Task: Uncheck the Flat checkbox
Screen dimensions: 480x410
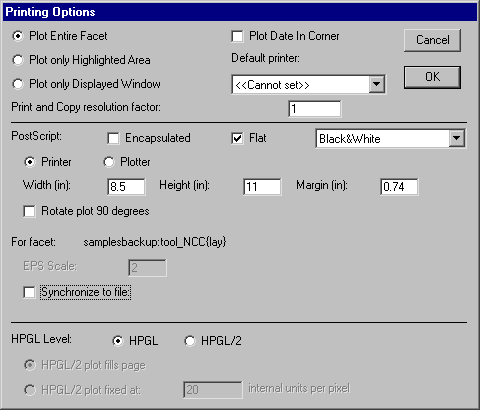Action: tap(237, 138)
